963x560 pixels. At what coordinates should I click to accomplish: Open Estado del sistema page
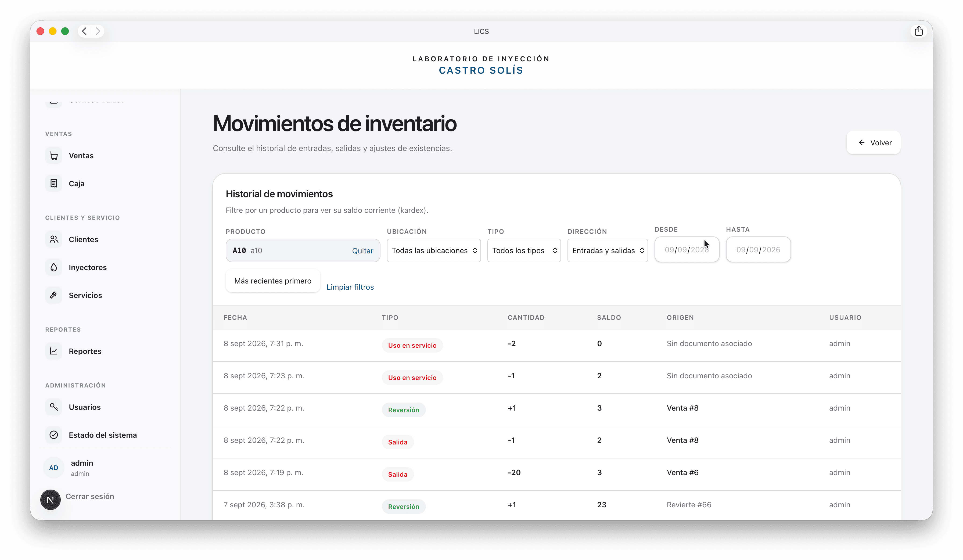102,435
